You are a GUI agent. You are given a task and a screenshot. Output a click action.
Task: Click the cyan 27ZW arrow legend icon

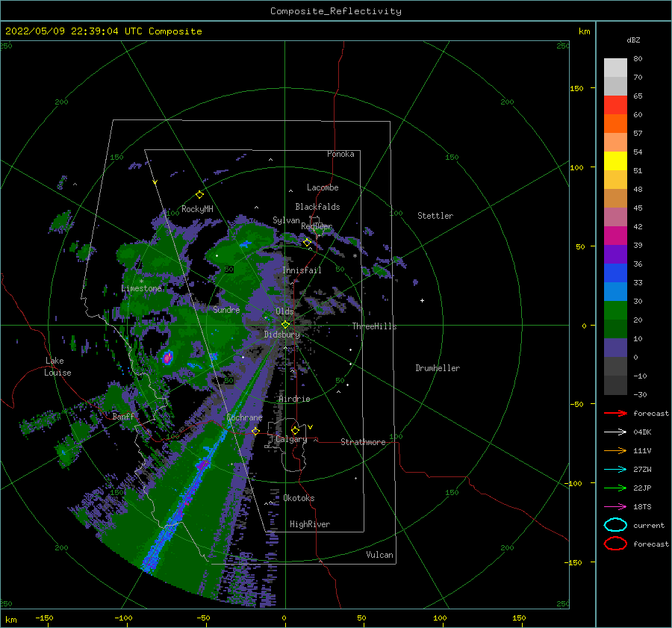(x=615, y=470)
